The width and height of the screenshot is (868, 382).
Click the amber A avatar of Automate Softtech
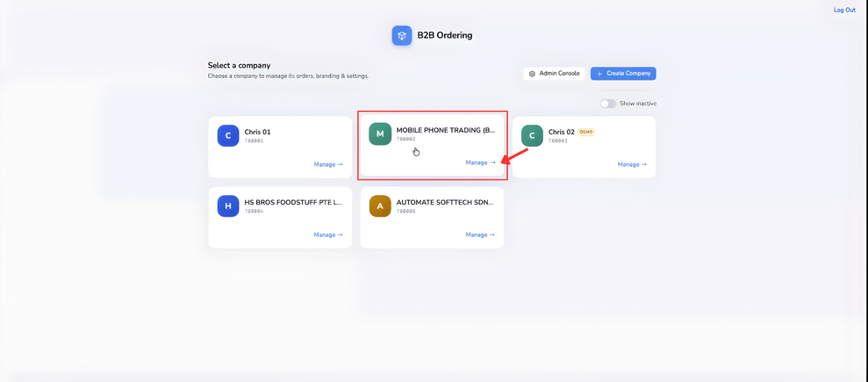tap(380, 206)
